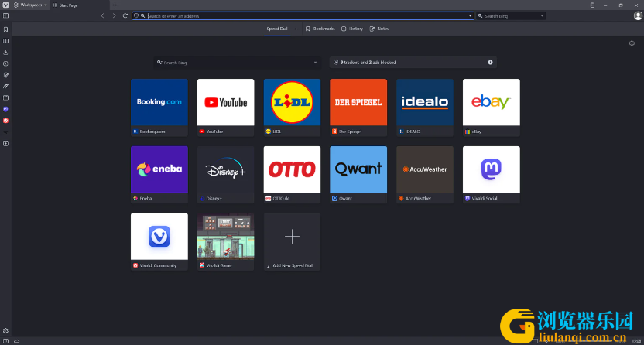
Task: Open search engine selector in toolbar search field
Action: 481,16
